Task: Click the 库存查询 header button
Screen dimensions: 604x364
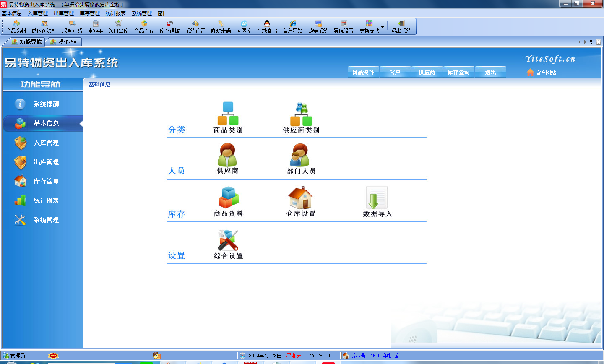Action: coord(459,72)
